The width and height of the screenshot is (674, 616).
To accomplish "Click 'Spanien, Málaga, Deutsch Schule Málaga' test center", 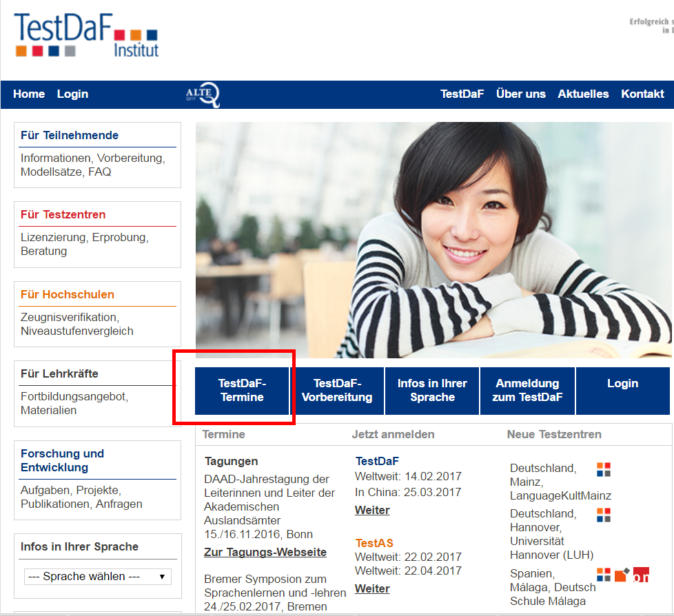I will click(x=553, y=587).
